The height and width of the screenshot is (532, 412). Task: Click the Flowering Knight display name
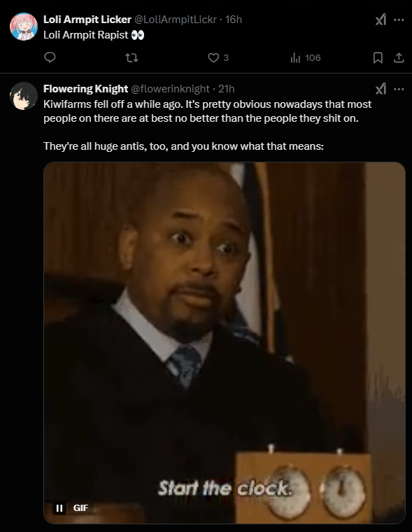85,89
